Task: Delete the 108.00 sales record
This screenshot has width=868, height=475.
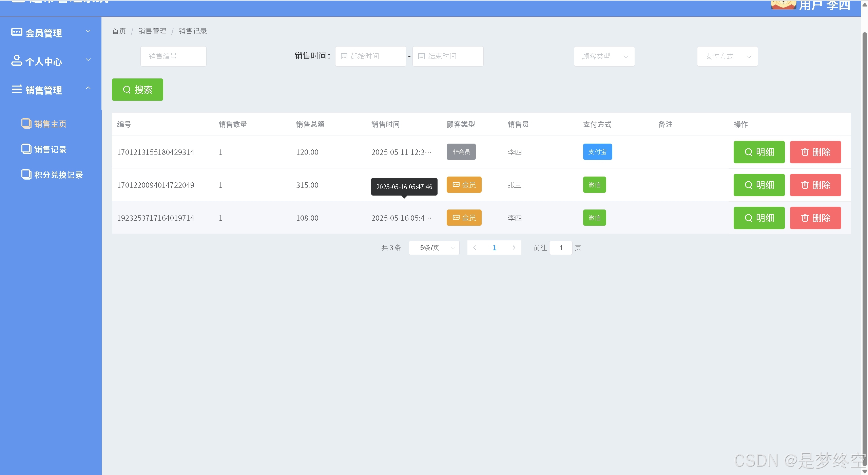Action: (x=815, y=218)
